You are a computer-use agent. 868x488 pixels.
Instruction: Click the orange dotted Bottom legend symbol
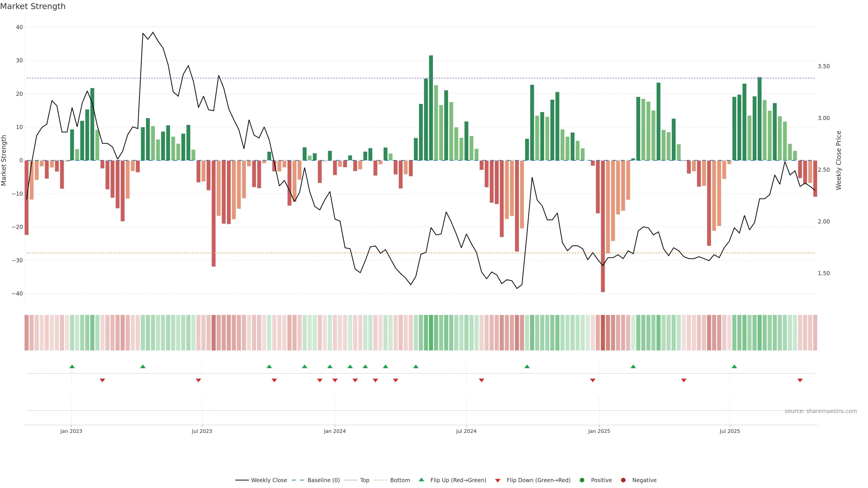[380, 480]
